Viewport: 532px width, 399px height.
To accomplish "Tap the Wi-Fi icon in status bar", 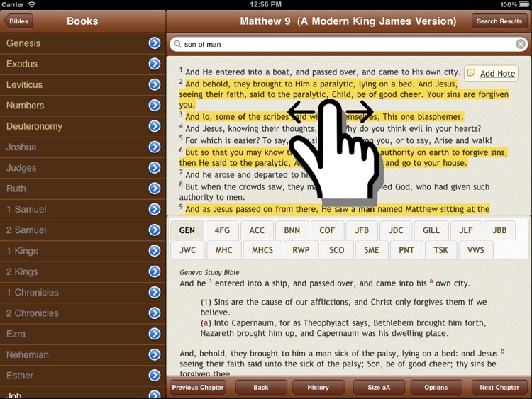I will coord(32,4).
